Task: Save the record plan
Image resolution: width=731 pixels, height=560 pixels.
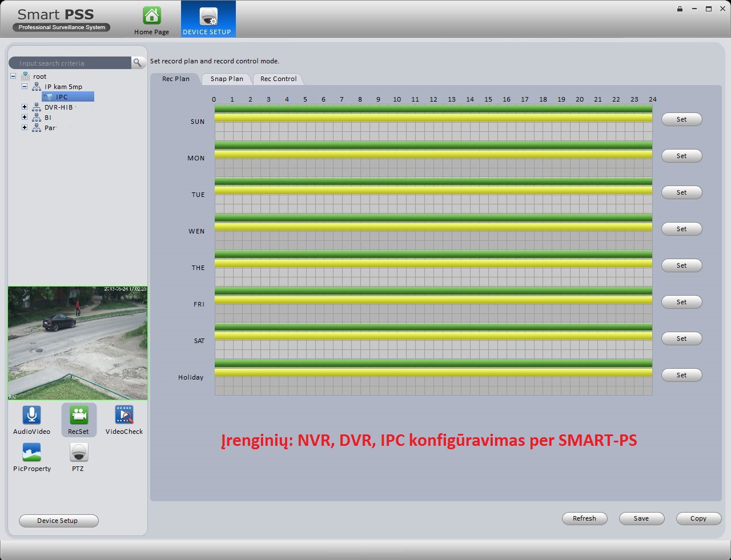Action: point(641,518)
